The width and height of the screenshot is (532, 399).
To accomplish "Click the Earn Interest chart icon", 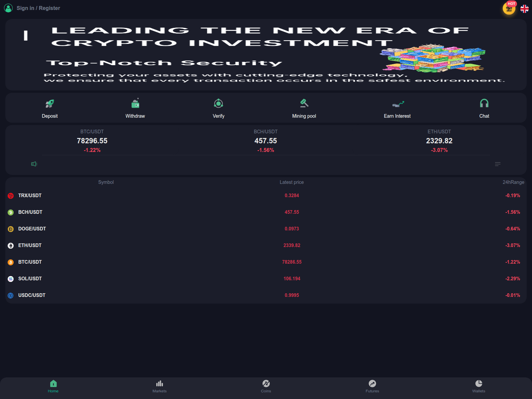I will (398, 104).
